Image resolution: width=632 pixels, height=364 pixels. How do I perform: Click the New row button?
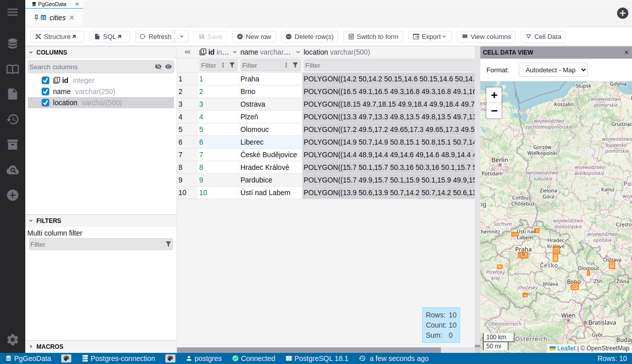[x=254, y=36]
